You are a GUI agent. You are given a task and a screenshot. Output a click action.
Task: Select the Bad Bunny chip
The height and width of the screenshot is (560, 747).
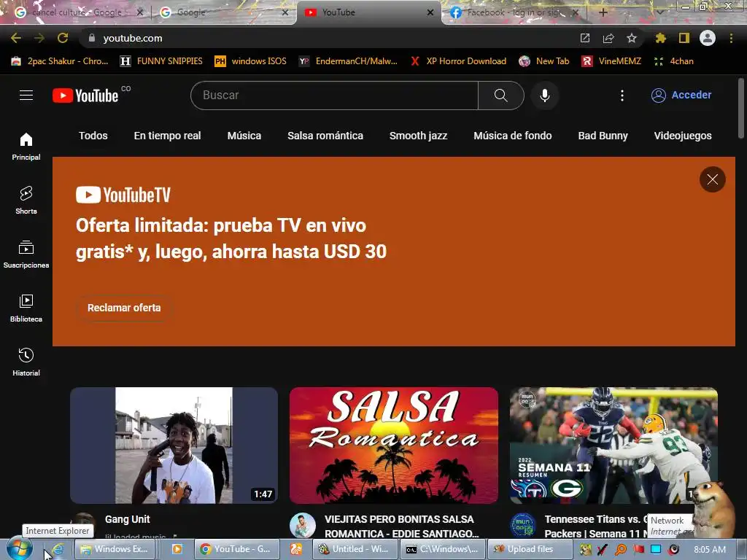click(603, 136)
